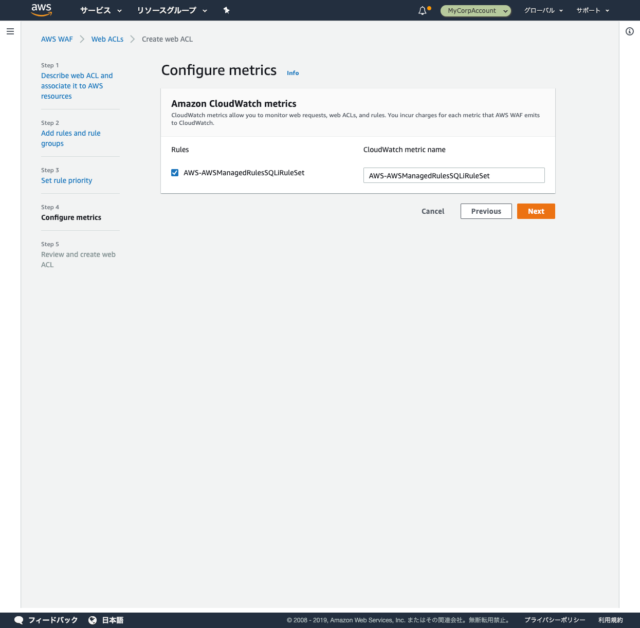Click the pin shortcuts star icon
This screenshot has width=640, height=628.
click(x=227, y=10)
